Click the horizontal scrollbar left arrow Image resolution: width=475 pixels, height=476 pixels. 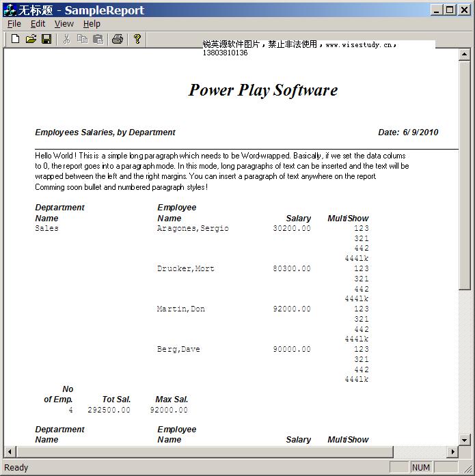click(x=10, y=451)
